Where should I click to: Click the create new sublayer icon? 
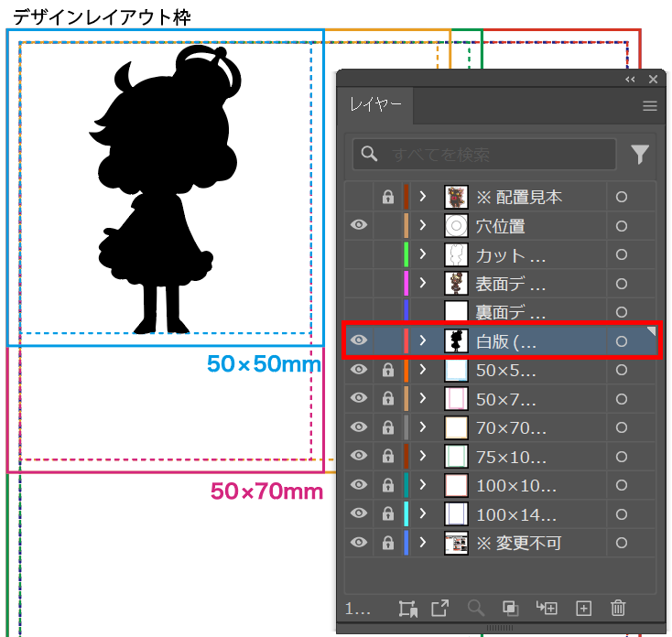point(547,608)
